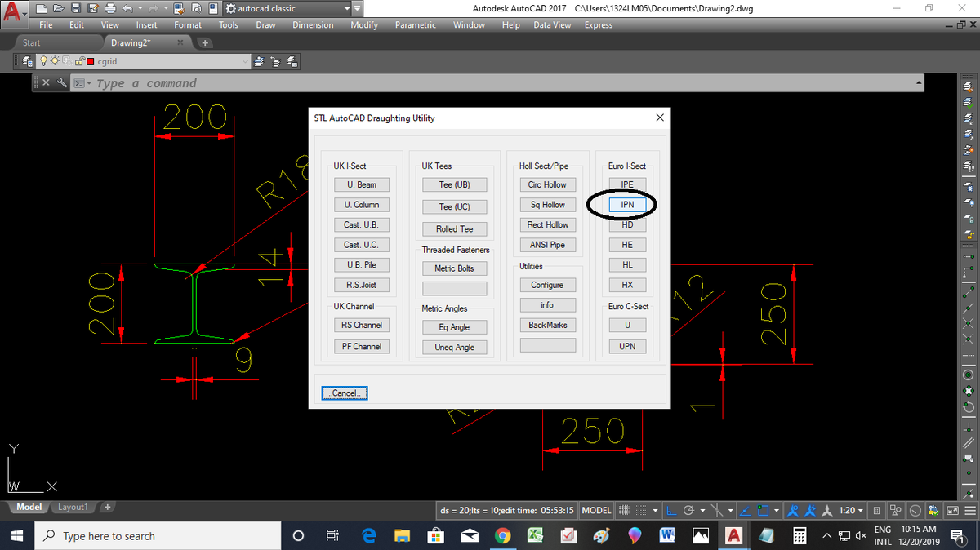Screen dimensions: 980x550
Task: Close the command line with X icon
Action: 46,82
